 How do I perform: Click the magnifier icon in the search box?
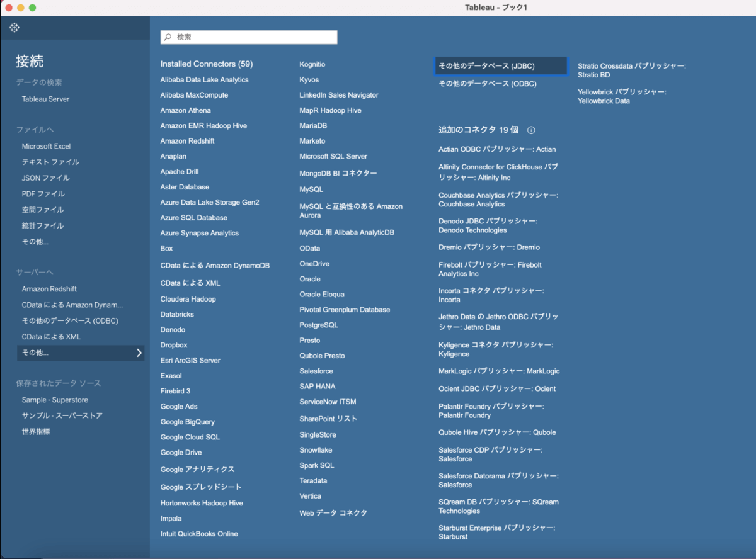pyautogui.click(x=168, y=37)
